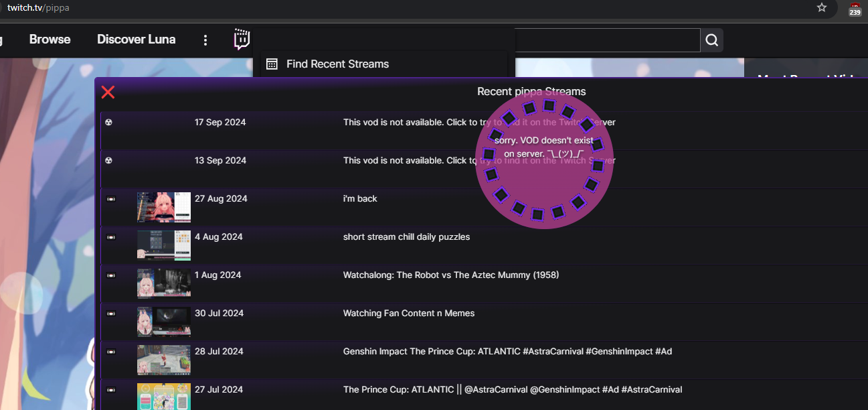Click the VOD icon on the 27 Aug 2024 row
The height and width of the screenshot is (410, 868).
tap(110, 199)
